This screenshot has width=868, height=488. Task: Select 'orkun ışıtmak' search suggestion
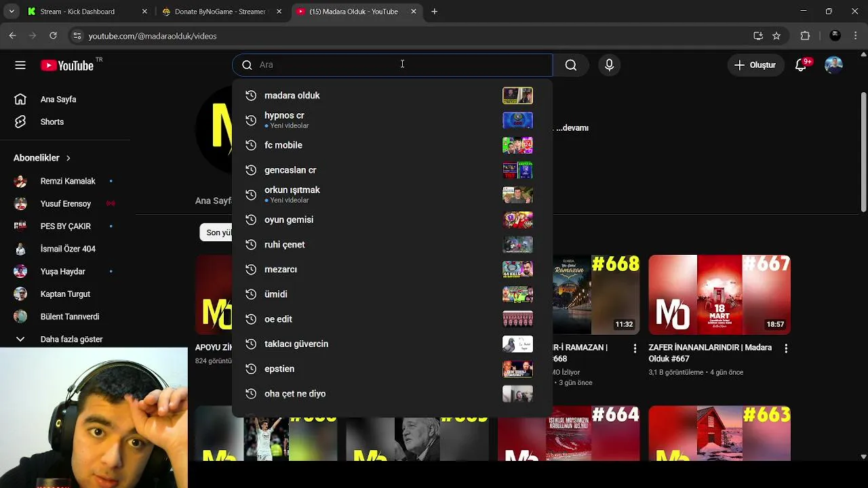[392, 195]
